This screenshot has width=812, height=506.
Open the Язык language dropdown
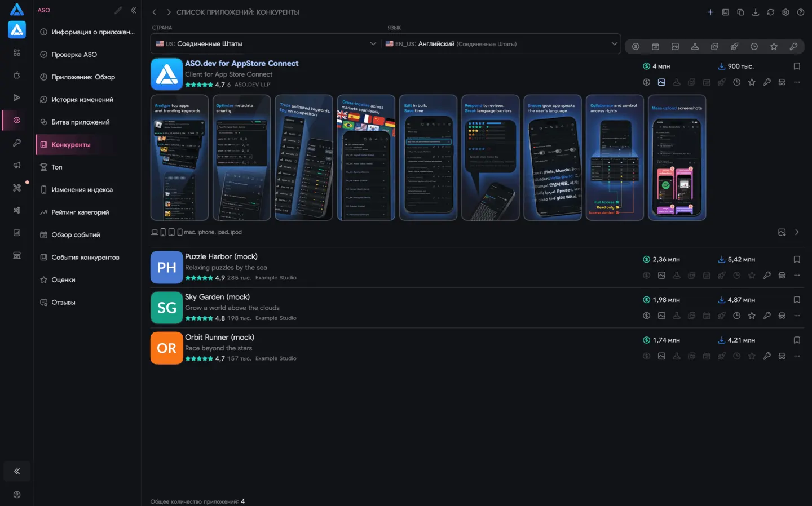pyautogui.click(x=501, y=43)
